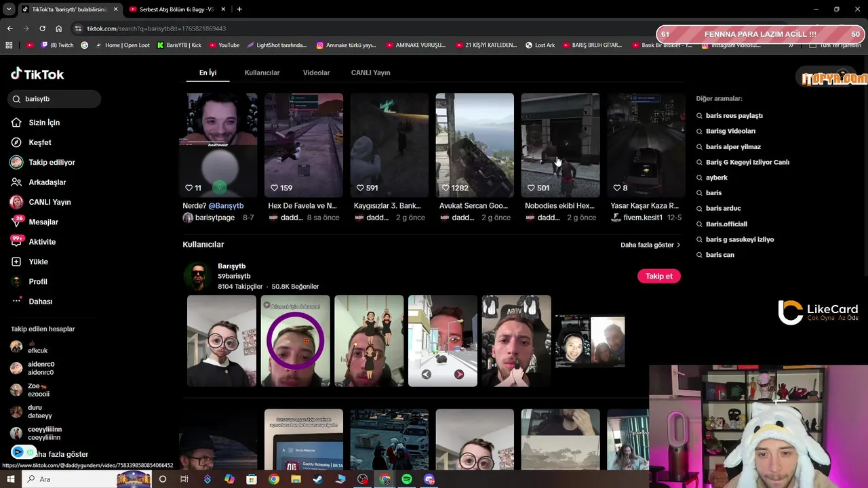Open user video with purple circle
This screenshot has height=488, width=868.
pos(295,341)
